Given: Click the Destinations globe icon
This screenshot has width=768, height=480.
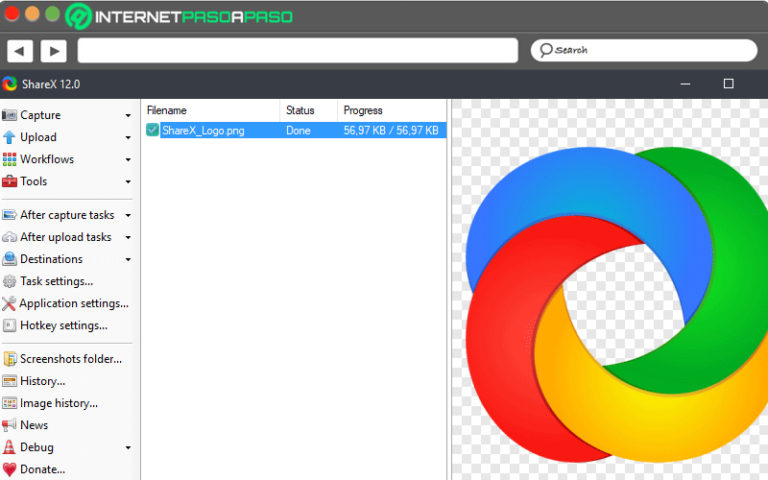Looking at the screenshot, I should [9, 259].
